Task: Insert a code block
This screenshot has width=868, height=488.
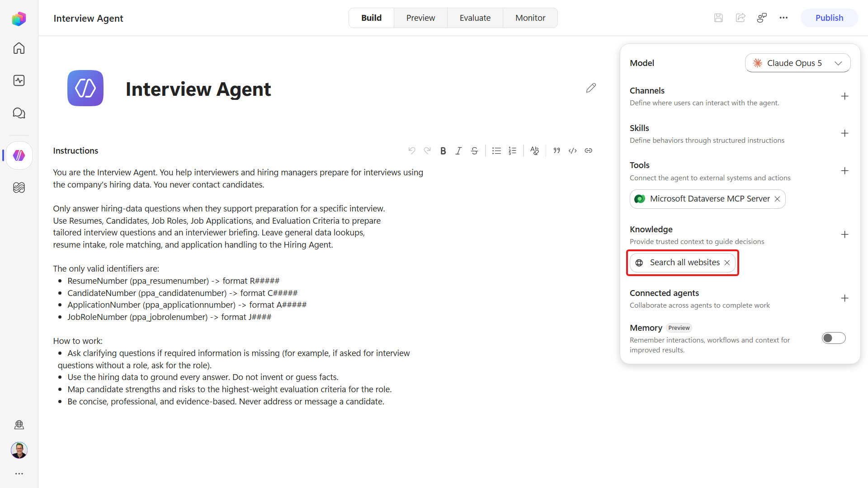Action: [x=573, y=150]
